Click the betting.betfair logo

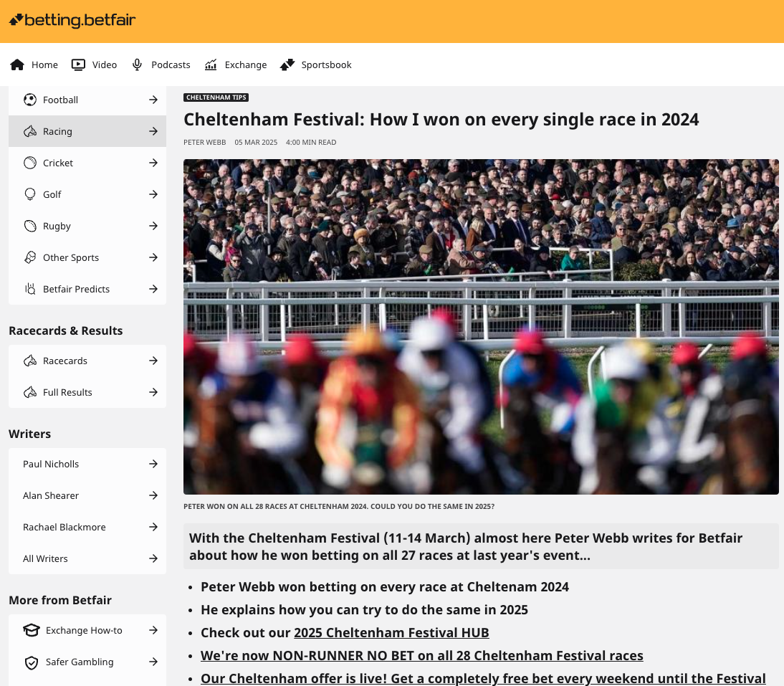click(72, 20)
